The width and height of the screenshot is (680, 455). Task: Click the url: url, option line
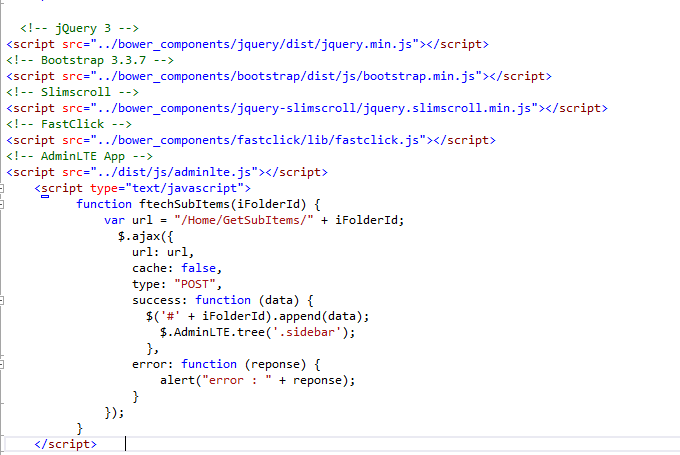[163, 252]
